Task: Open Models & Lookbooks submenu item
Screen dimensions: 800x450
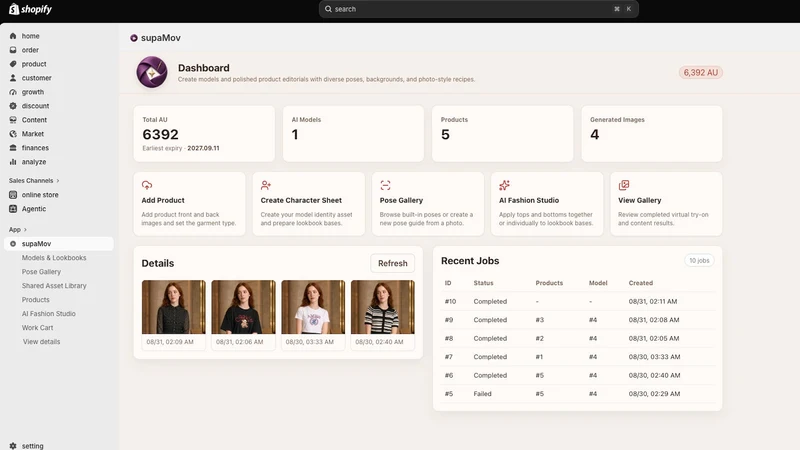Action: click(x=54, y=258)
